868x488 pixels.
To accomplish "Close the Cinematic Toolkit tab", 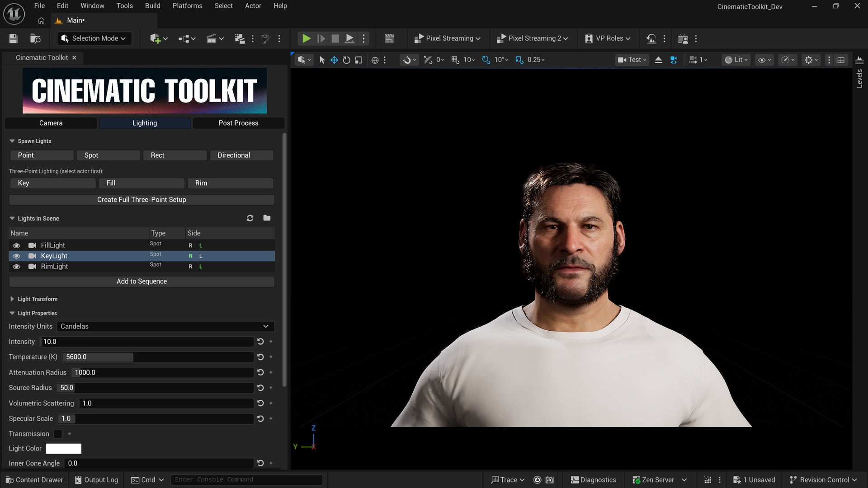I will (x=74, y=57).
